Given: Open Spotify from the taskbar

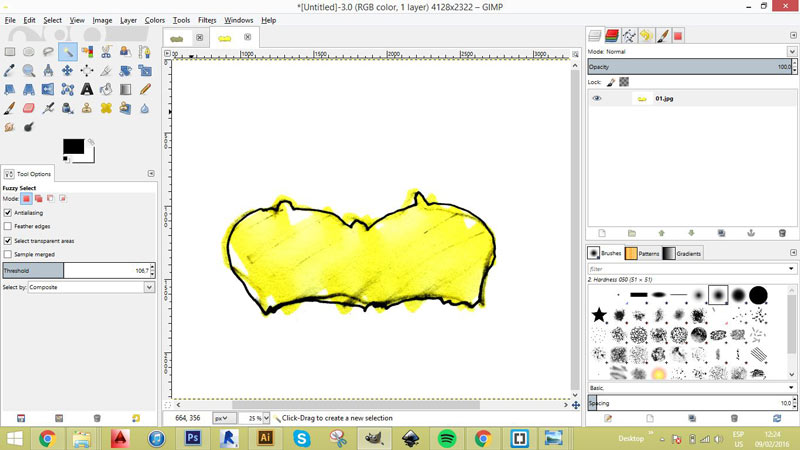Looking at the screenshot, I should [447, 438].
